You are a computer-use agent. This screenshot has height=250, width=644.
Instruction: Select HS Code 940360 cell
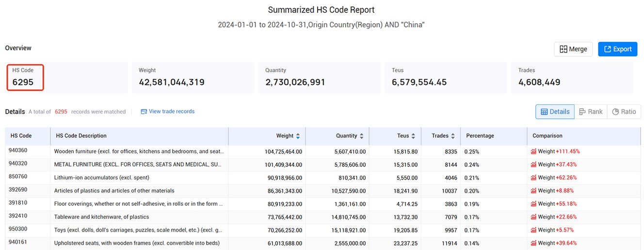(x=28, y=151)
